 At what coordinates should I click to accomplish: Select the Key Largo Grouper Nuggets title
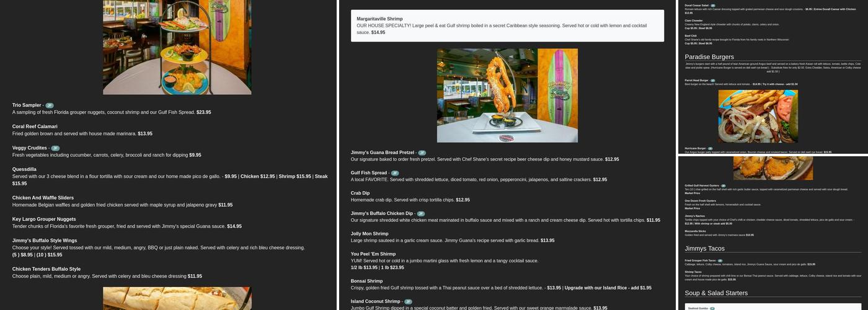[x=44, y=219]
